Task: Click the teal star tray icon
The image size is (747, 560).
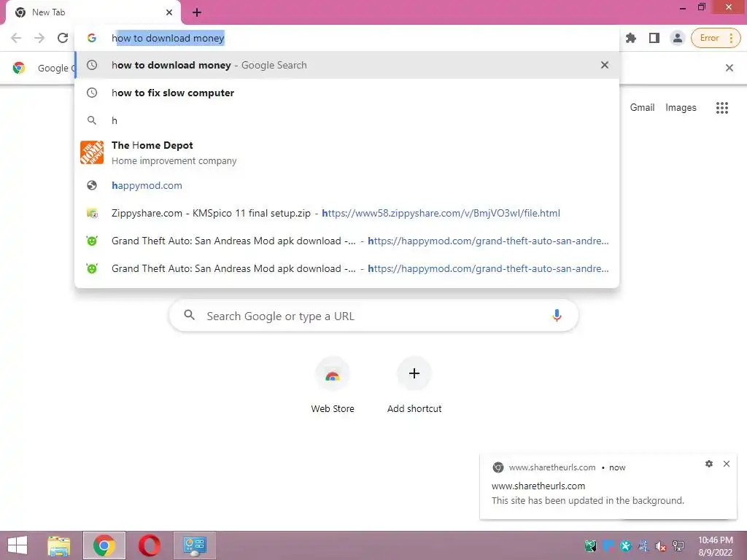Action: [625, 545]
